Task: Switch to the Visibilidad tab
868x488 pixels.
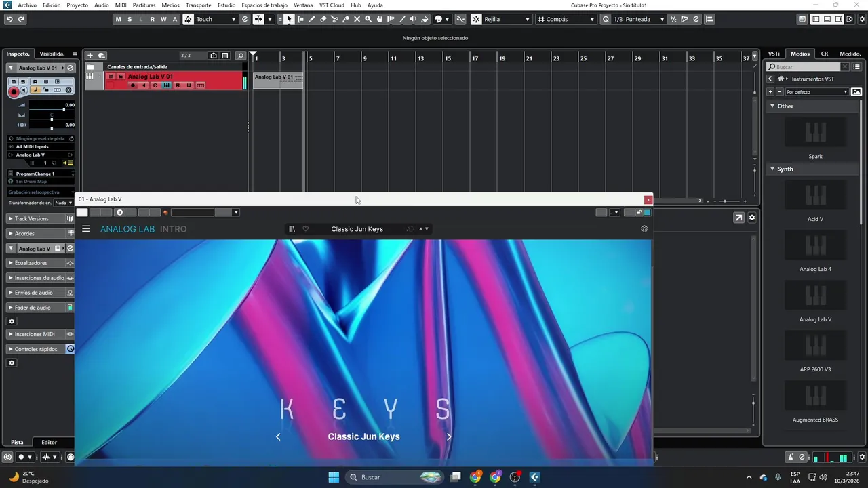Action: [x=52, y=54]
